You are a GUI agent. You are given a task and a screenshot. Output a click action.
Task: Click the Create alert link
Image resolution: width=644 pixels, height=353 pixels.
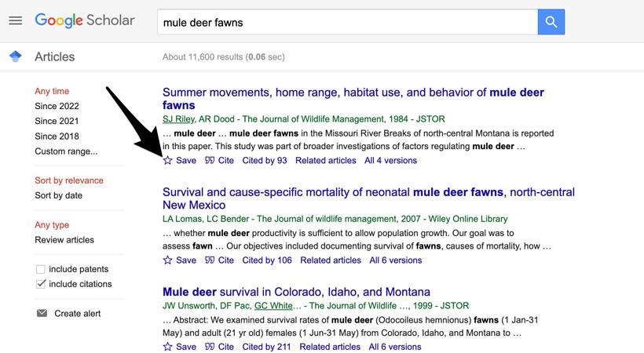77,313
